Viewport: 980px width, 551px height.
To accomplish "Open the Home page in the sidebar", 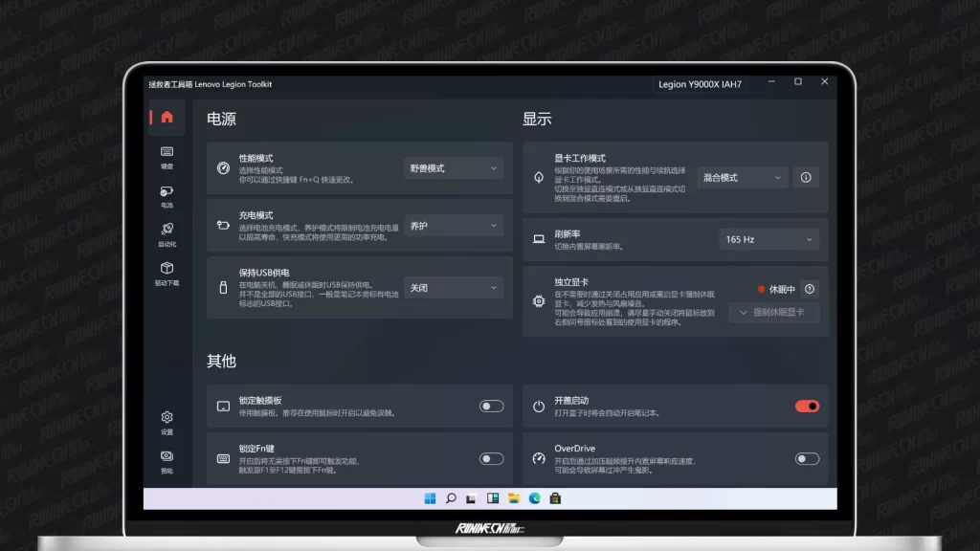I will tap(167, 117).
